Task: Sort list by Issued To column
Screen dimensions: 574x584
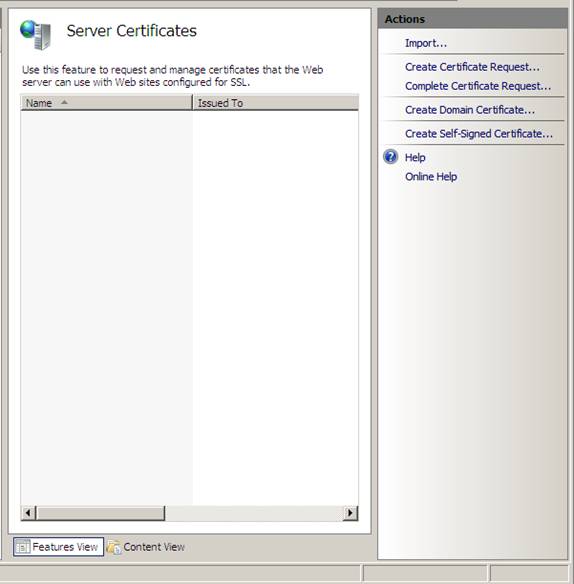Action: tap(276, 102)
